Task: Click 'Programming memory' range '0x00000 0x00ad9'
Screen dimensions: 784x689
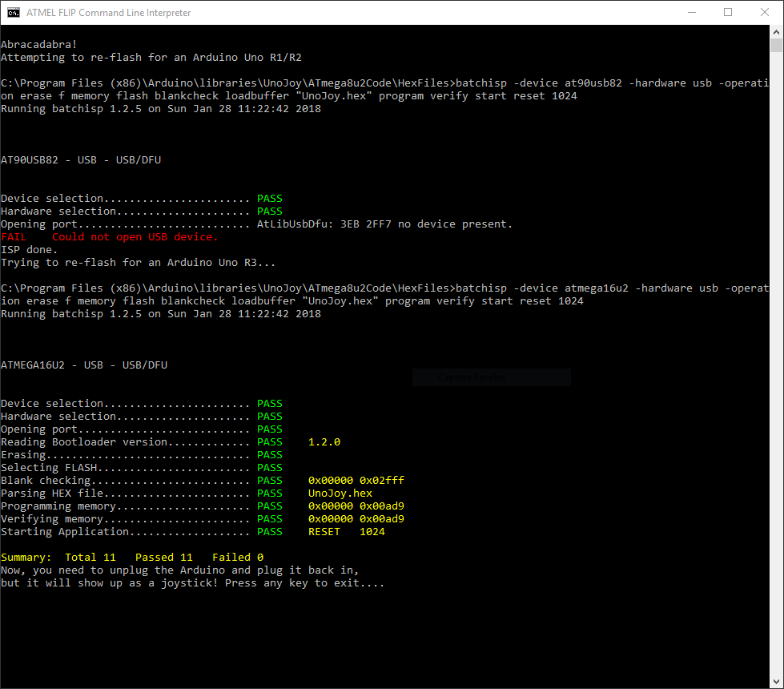Action: click(356, 506)
